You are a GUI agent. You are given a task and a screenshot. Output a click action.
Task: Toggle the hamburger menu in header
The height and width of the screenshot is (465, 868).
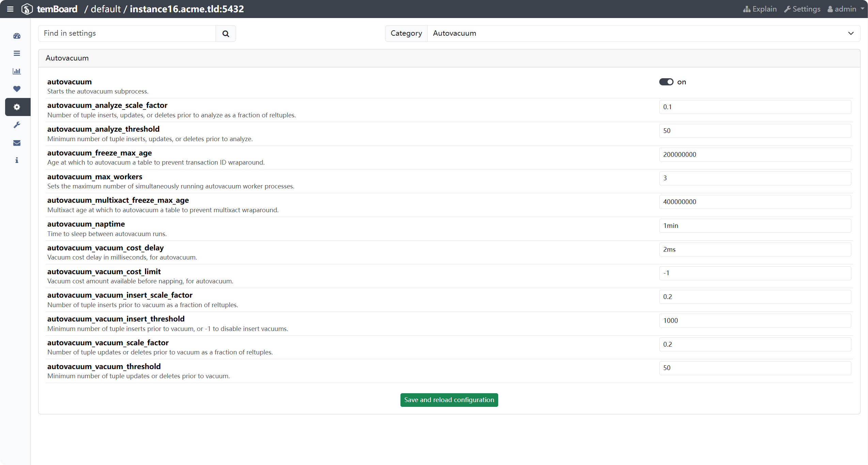(x=10, y=9)
